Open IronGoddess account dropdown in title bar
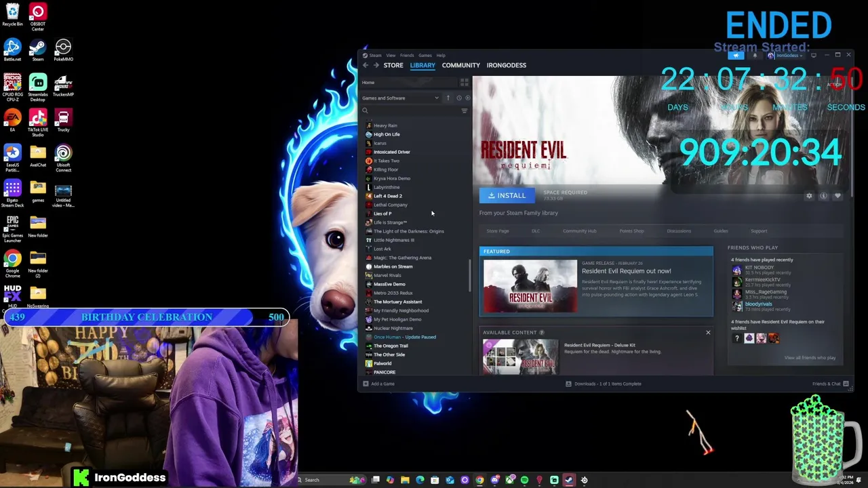This screenshot has height=488, width=868. [x=784, y=56]
